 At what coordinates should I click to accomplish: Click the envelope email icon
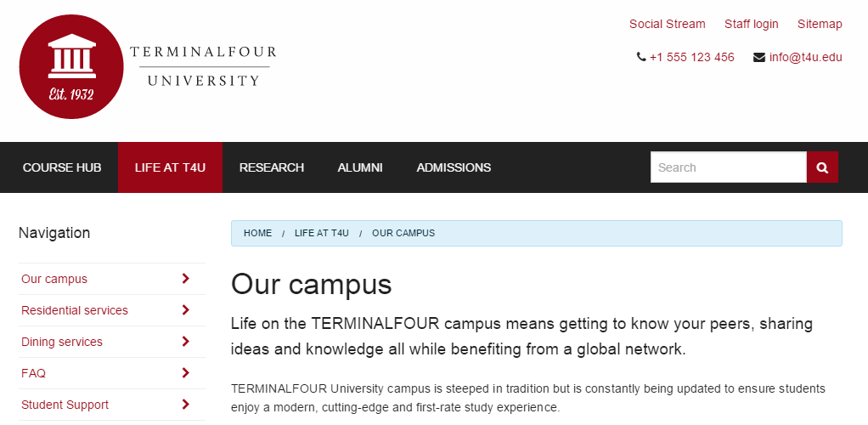coord(759,58)
